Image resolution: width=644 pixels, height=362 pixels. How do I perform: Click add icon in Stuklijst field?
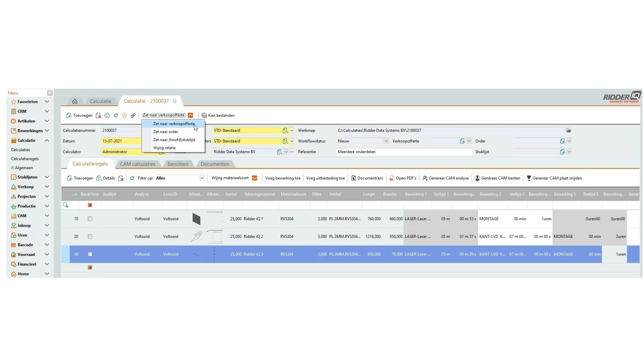point(562,152)
